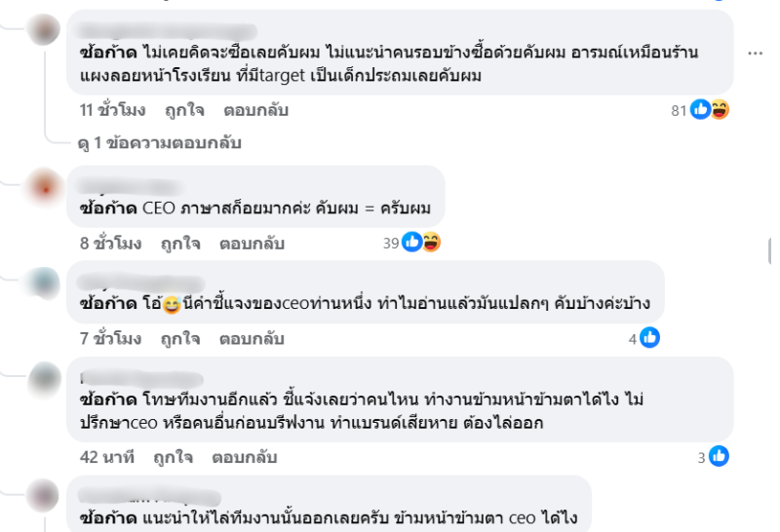This screenshot has height=532, width=780.
Task: Click the '11 ชั่วโมง' timestamp link
Action: [x=110, y=110]
